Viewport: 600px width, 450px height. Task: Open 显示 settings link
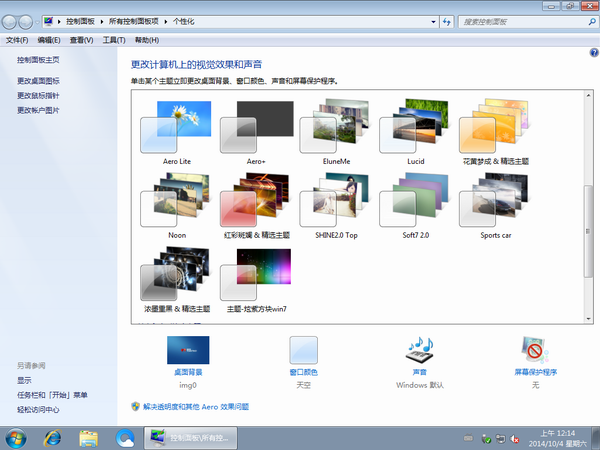[x=24, y=380]
